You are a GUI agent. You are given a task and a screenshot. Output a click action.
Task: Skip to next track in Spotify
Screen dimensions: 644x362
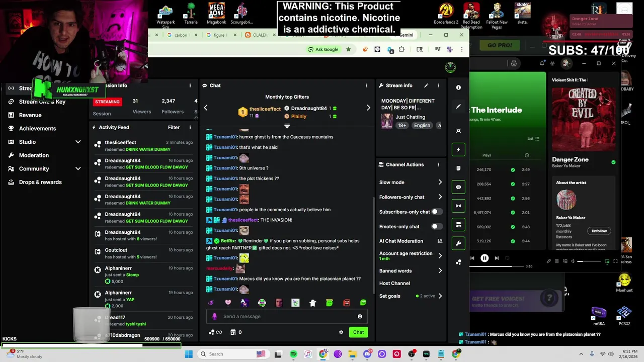pyautogui.click(x=497, y=258)
